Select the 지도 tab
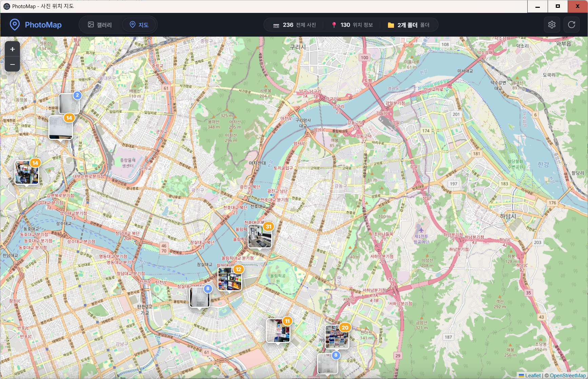This screenshot has height=379, width=588. [139, 25]
